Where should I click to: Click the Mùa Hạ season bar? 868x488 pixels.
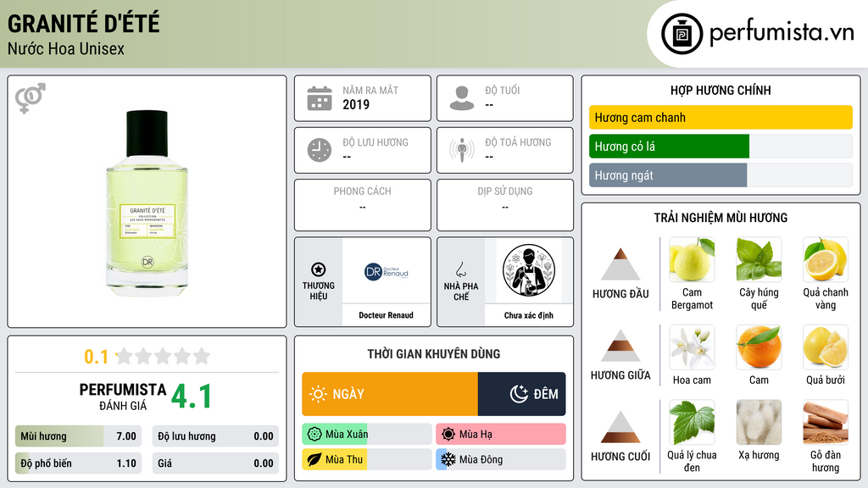coord(501,435)
